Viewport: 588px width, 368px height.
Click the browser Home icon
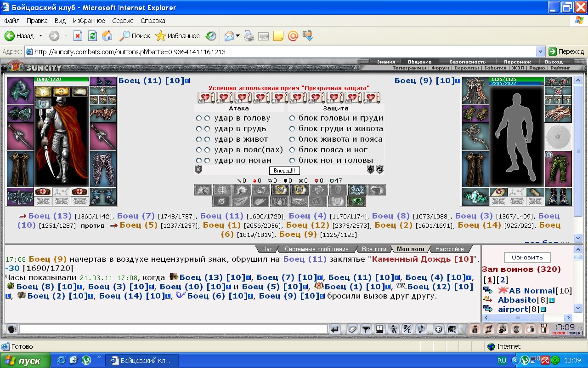pyautogui.click(x=107, y=36)
